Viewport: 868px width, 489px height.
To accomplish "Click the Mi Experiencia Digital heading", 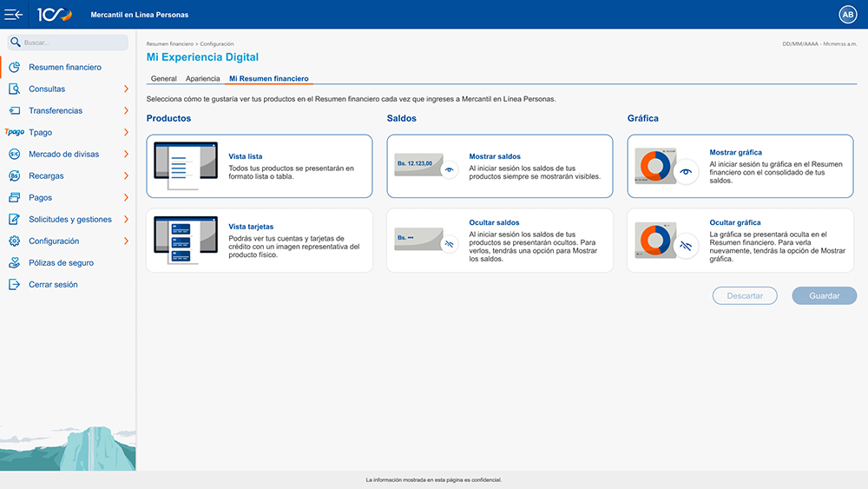I will (202, 57).
